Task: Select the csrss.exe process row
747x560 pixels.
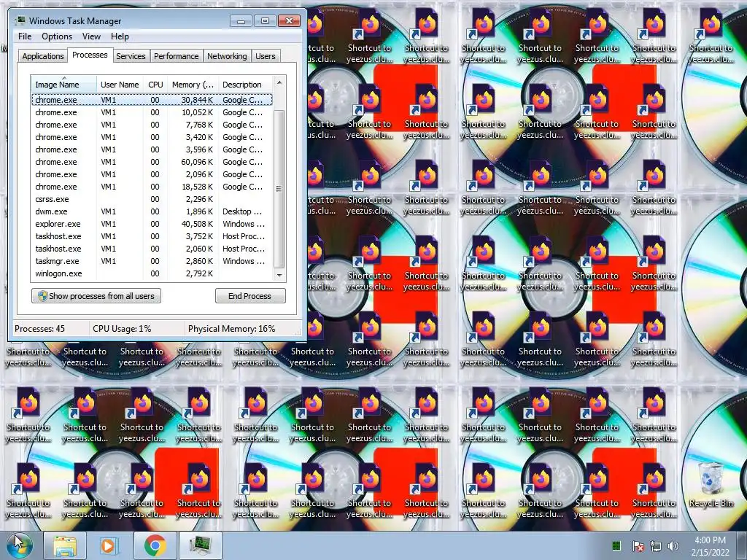Action: tap(152, 199)
